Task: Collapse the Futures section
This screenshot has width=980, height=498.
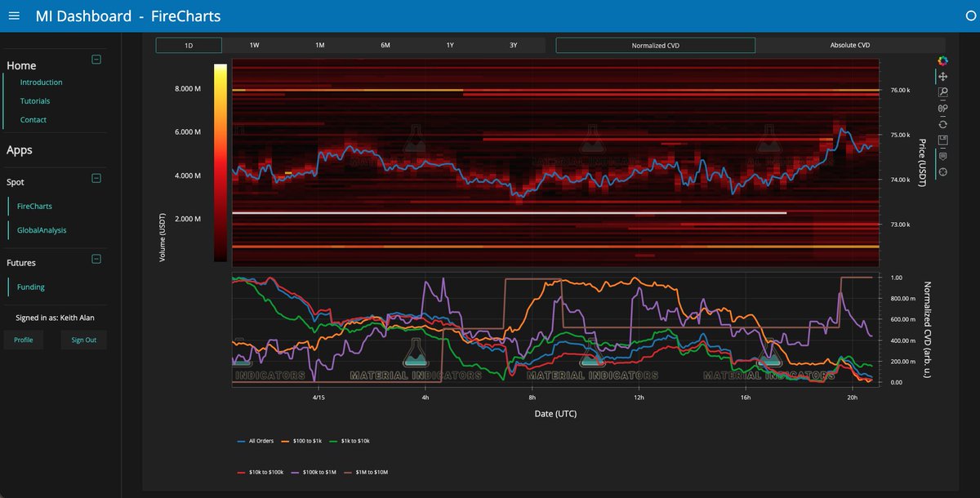Action: click(x=96, y=259)
